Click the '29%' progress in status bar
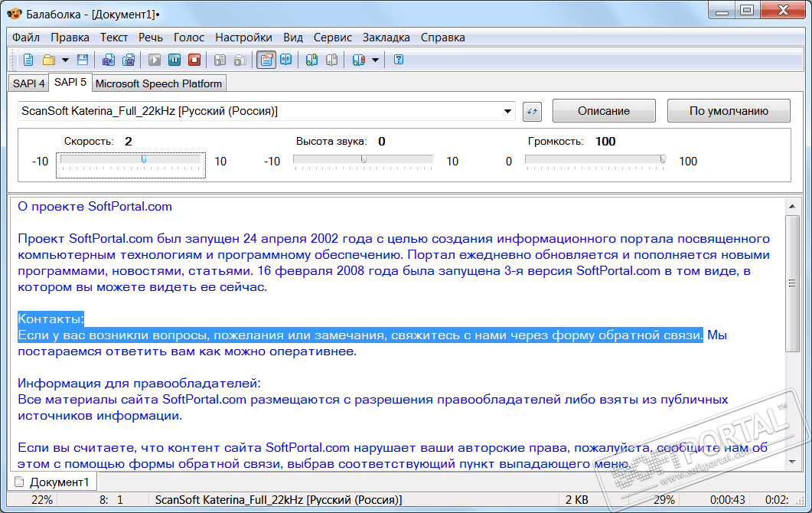812x513 pixels. click(x=664, y=499)
